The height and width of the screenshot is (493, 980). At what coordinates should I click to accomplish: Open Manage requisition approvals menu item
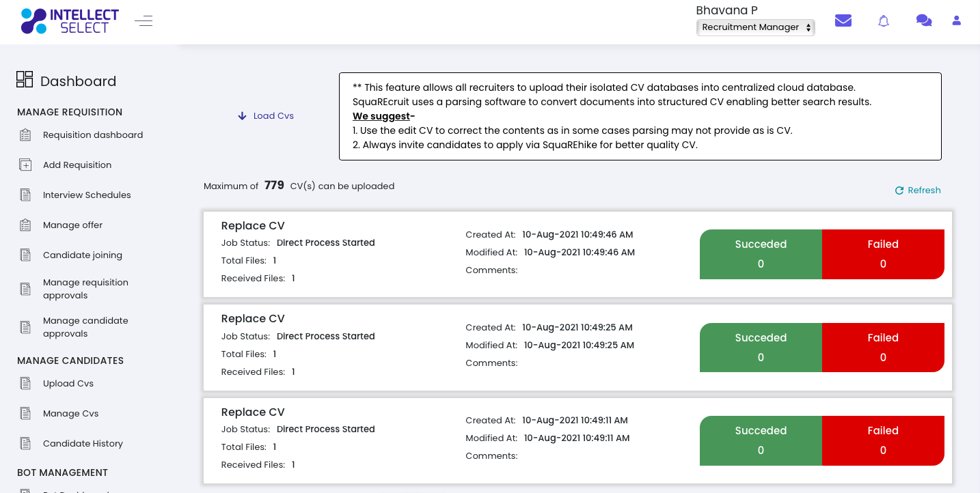click(x=85, y=289)
